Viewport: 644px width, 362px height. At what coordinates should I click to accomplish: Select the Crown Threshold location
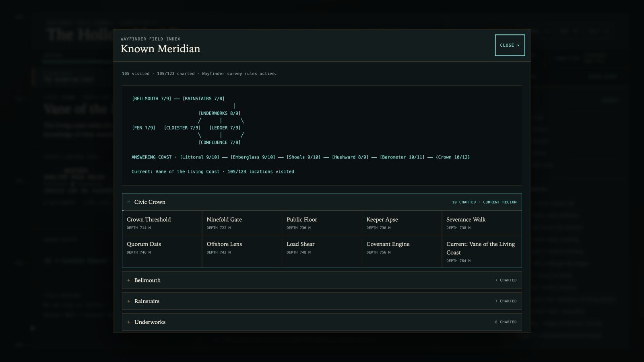162,223
